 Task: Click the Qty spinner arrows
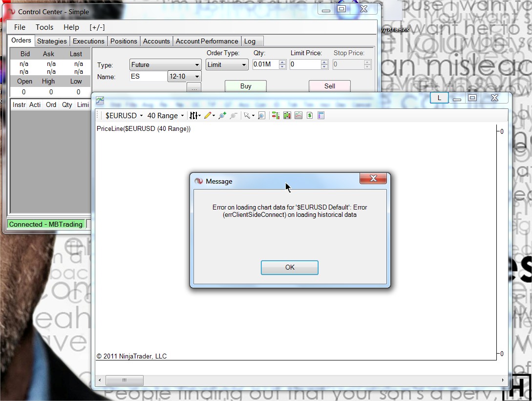[x=282, y=64]
